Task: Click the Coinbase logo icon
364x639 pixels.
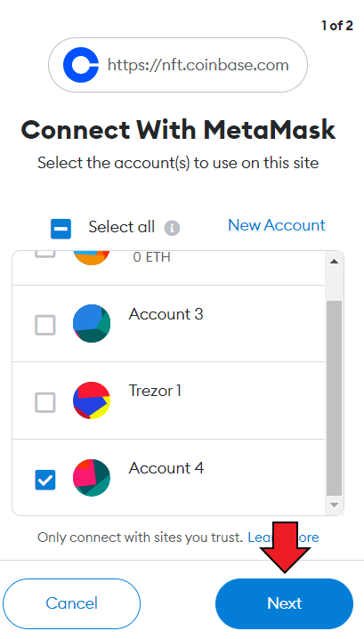Action: [80, 65]
